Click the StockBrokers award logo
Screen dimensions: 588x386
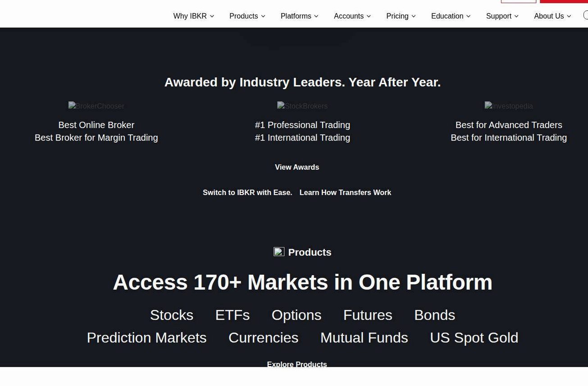point(302,106)
